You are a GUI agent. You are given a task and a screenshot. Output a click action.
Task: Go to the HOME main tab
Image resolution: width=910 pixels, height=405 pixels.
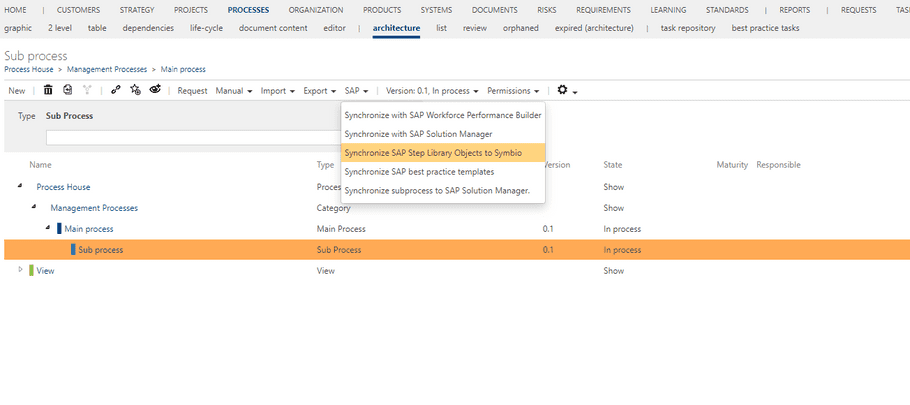point(15,10)
